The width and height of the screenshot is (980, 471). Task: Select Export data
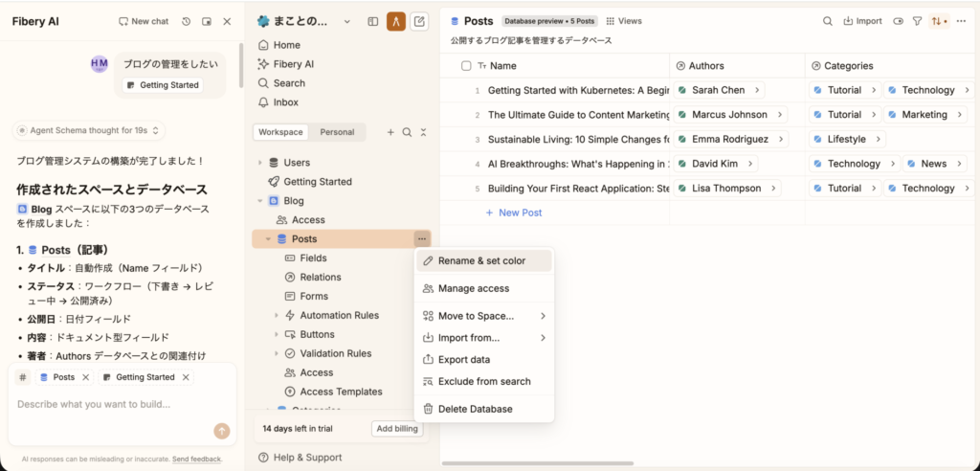coord(484,360)
